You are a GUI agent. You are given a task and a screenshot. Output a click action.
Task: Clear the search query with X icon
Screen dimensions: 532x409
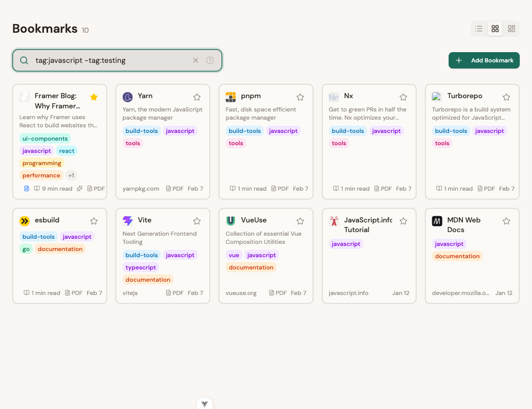[195, 60]
